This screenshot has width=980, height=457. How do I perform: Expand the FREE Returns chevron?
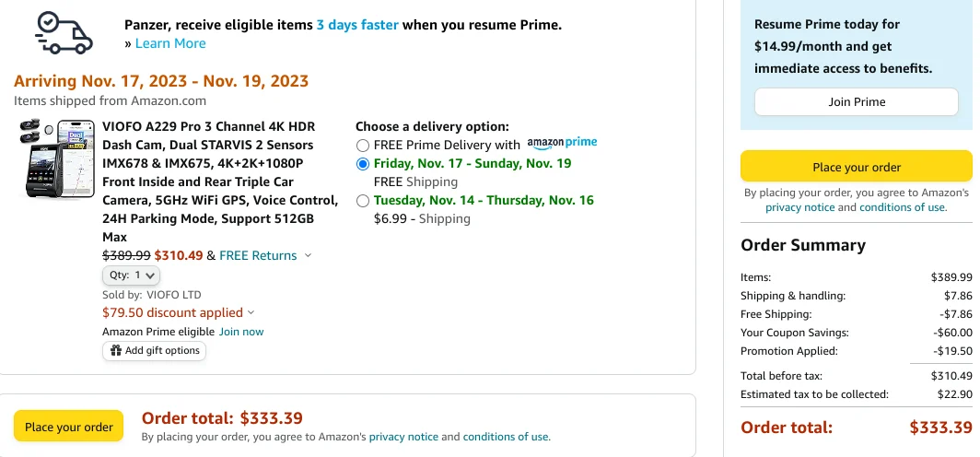[x=308, y=256]
